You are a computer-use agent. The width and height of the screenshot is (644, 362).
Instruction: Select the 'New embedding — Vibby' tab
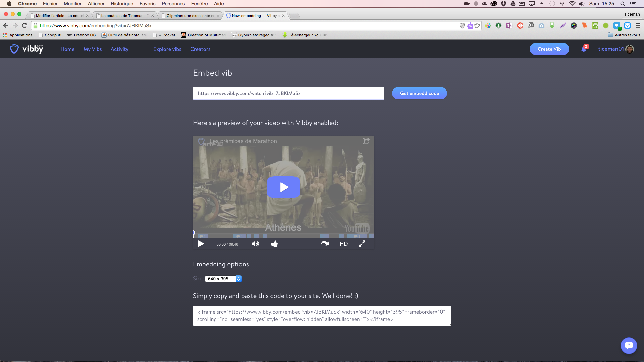(x=256, y=16)
